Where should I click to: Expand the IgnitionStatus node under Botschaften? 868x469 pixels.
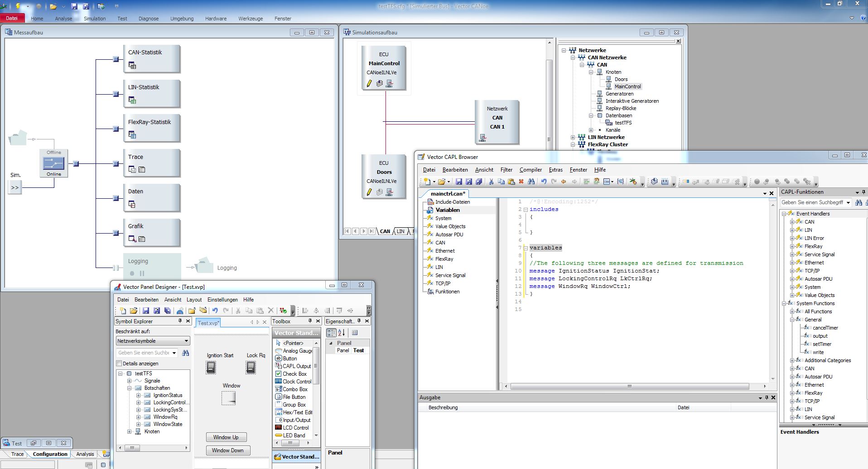click(139, 395)
